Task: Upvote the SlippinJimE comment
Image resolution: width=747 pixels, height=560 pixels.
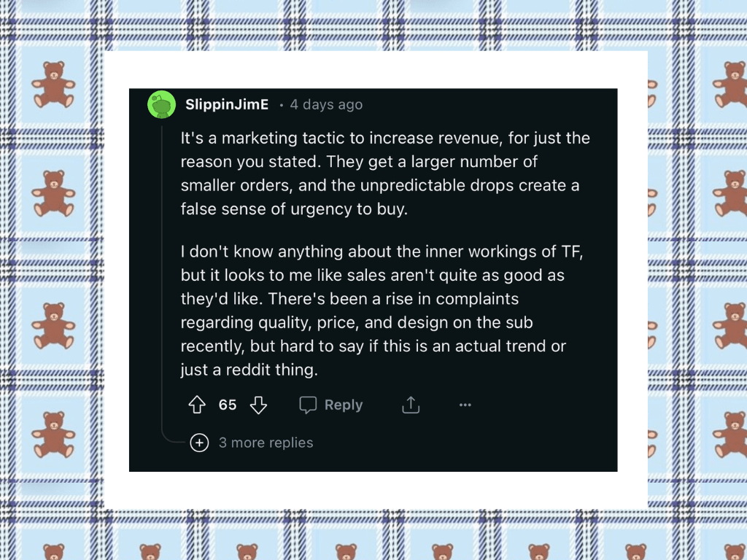Action: pos(197,405)
